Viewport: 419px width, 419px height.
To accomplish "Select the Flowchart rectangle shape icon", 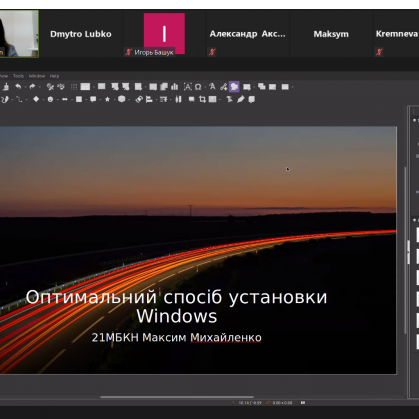I will [x=79, y=99].
